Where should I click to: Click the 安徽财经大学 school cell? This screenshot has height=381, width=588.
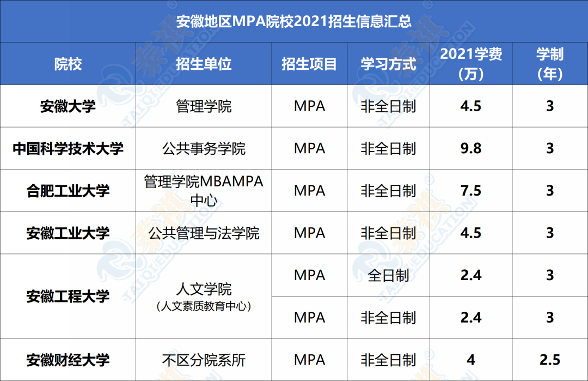(x=68, y=360)
